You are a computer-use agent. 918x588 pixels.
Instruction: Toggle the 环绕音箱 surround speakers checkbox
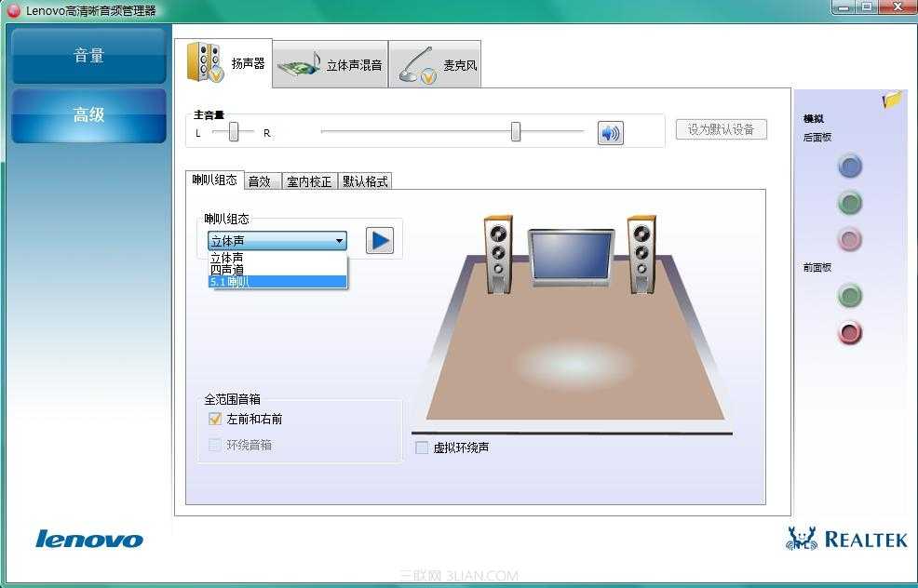click(215, 446)
